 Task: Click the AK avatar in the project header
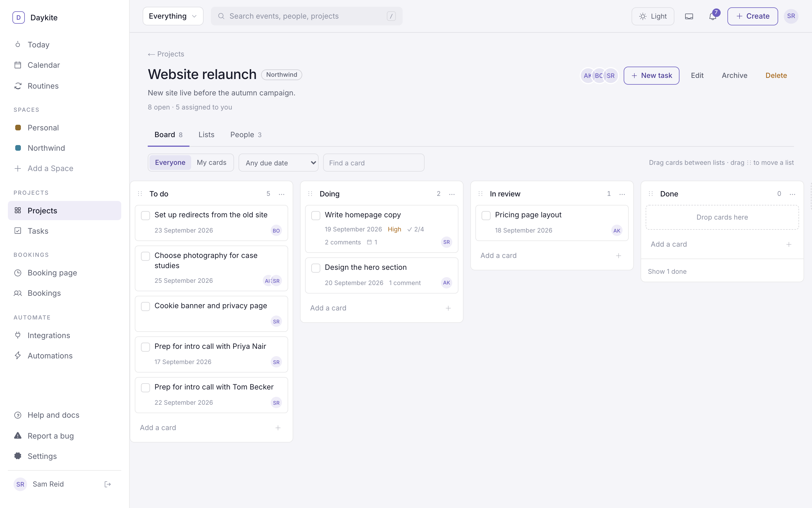click(588, 76)
